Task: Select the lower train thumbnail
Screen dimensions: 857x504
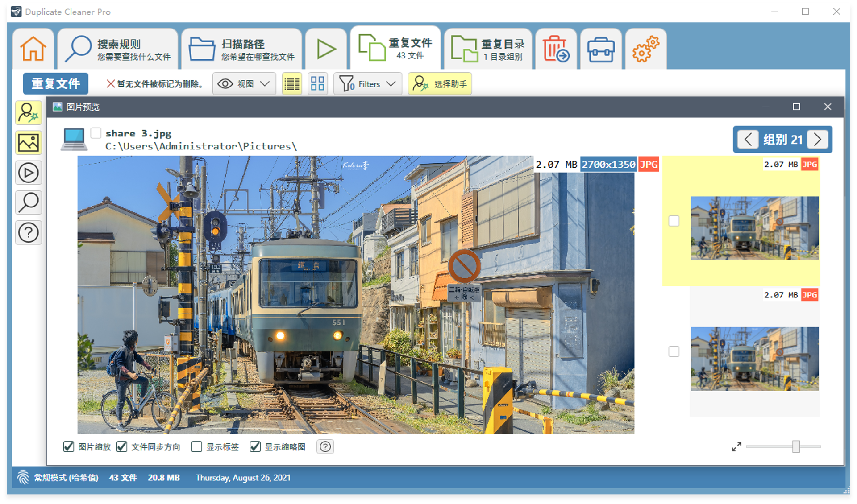Action: click(755, 359)
